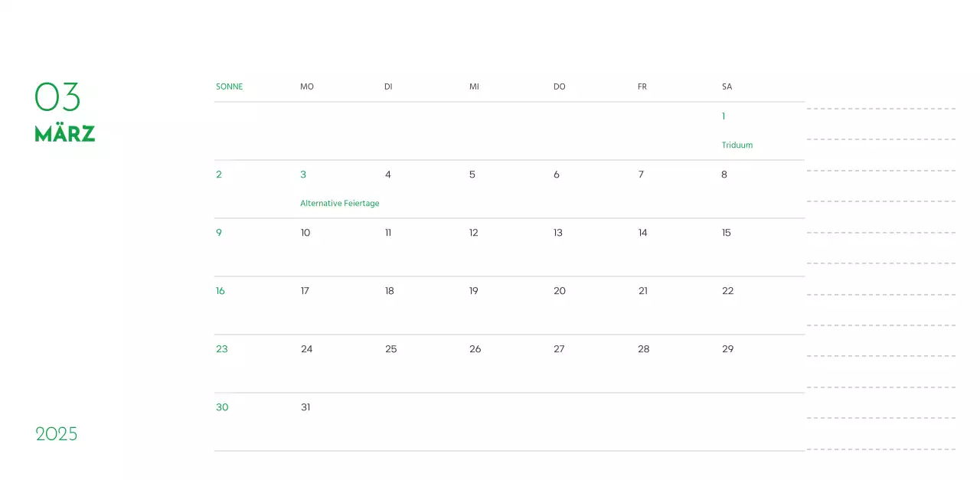Click the Triduum event on March 1

(737, 145)
